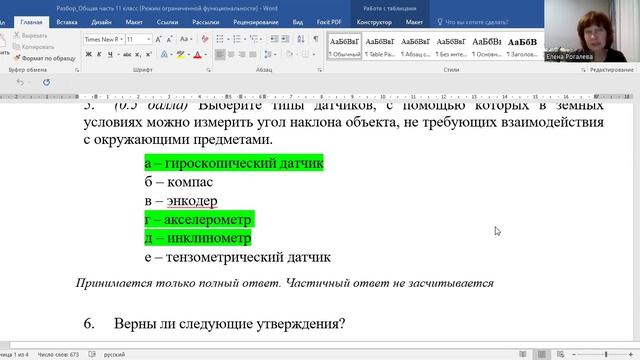Center align the text
This screenshot has width=640, height=360.
pos(231,54)
